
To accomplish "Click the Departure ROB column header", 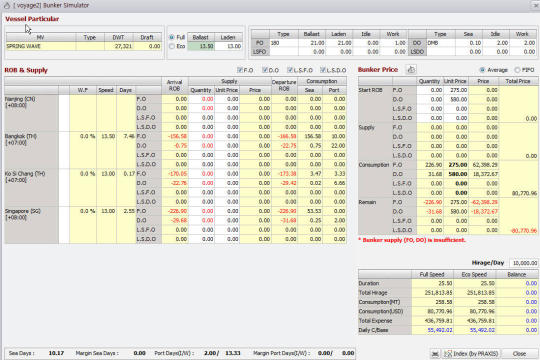I will [x=284, y=85].
